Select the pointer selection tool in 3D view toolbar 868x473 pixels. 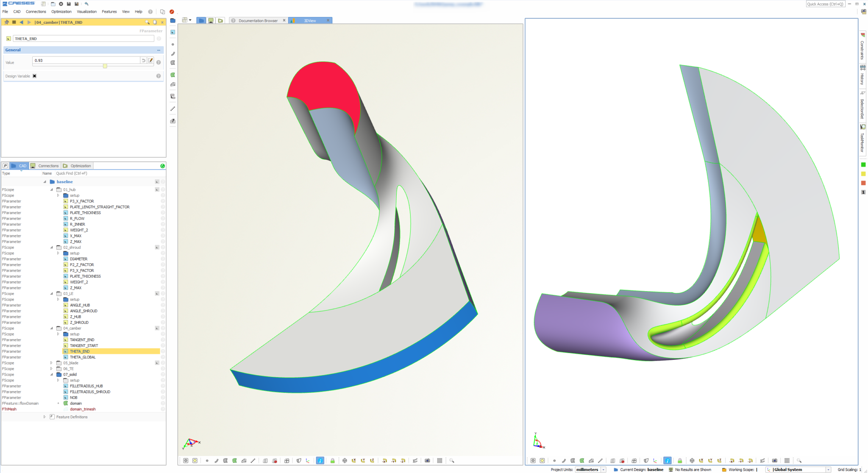pyautogui.click(x=173, y=32)
